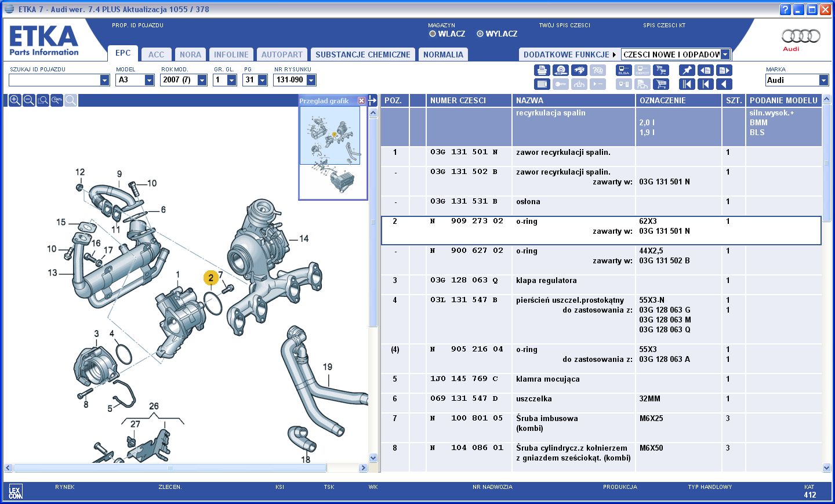Click the PODANIE MODELU column header
The height and width of the screenshot is (504, 835).
(x=783, y=100)
